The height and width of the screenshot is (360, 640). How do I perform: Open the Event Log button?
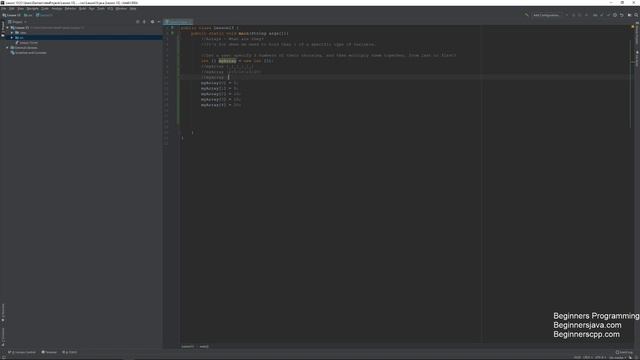pyautogui.click(x=624, y=352)
